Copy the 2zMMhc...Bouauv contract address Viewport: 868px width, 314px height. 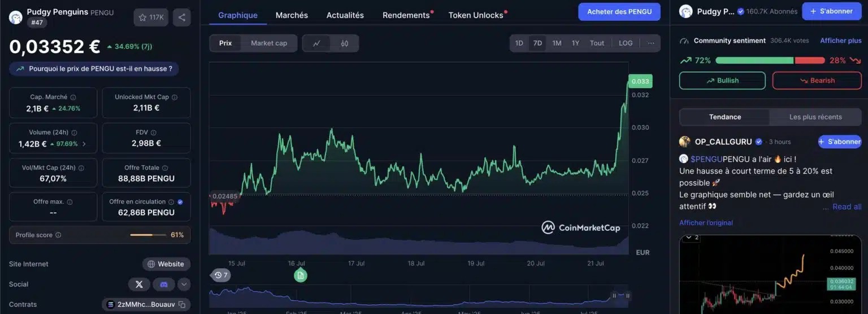(182, 304)
